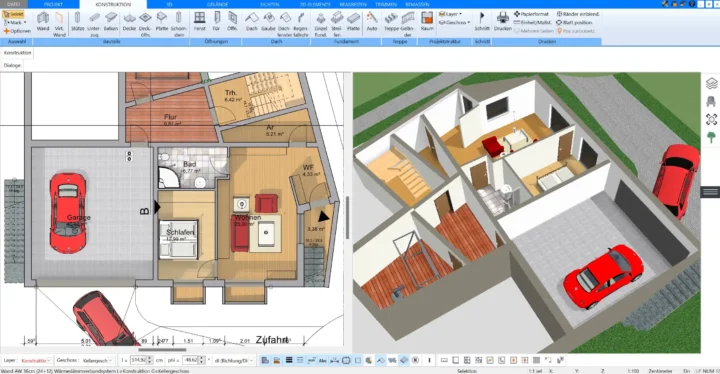This screenshot has height=374, width=720.
Task: Choose the Stütze column tool
Action: (x=77, y=22)
